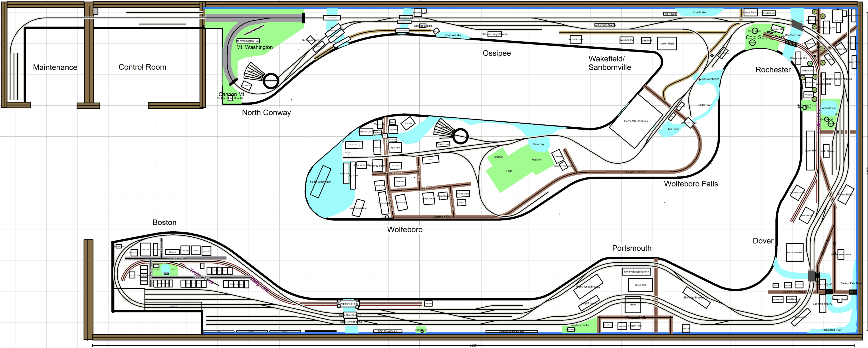Click the Ossipee Lake label
The width and height of the screenshot is (868, 348).
click(x=453, y=35)
